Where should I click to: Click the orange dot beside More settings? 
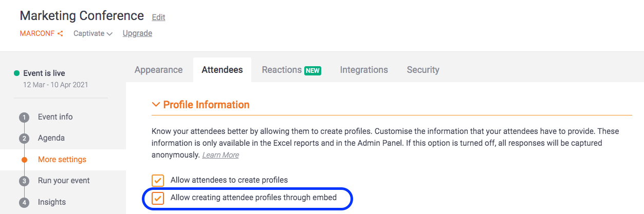tap(24, 160)
